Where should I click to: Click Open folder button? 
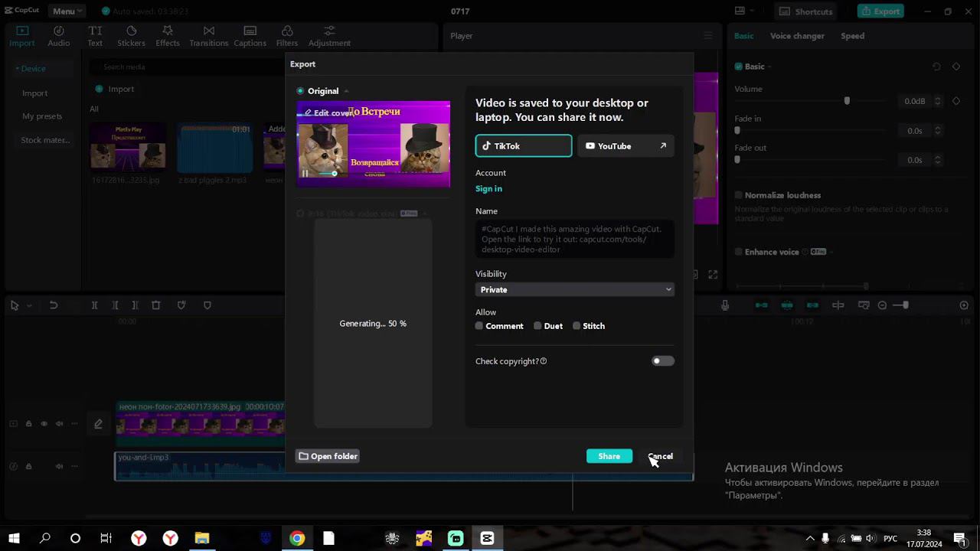[x=328, y=456]
